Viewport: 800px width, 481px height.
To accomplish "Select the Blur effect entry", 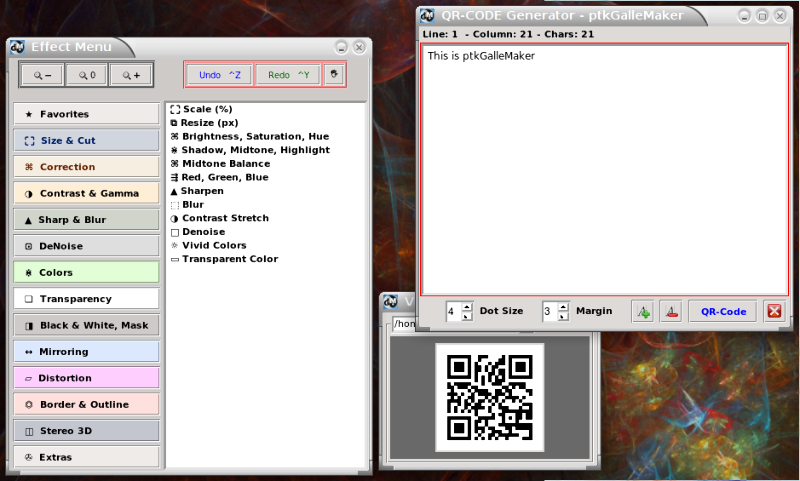I will (187, 205).
